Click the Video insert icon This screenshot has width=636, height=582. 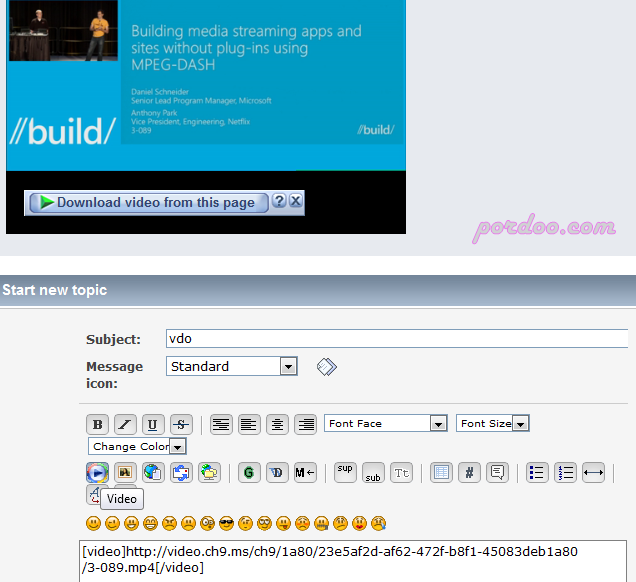(97, 472)
